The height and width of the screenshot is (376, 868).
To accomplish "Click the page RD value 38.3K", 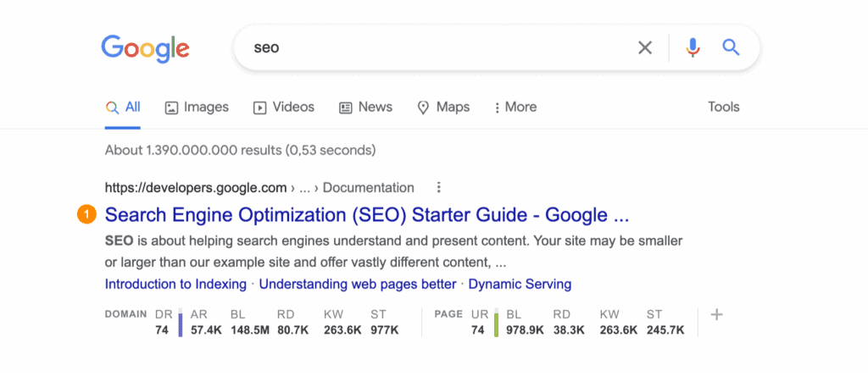I will coord(569,330).
